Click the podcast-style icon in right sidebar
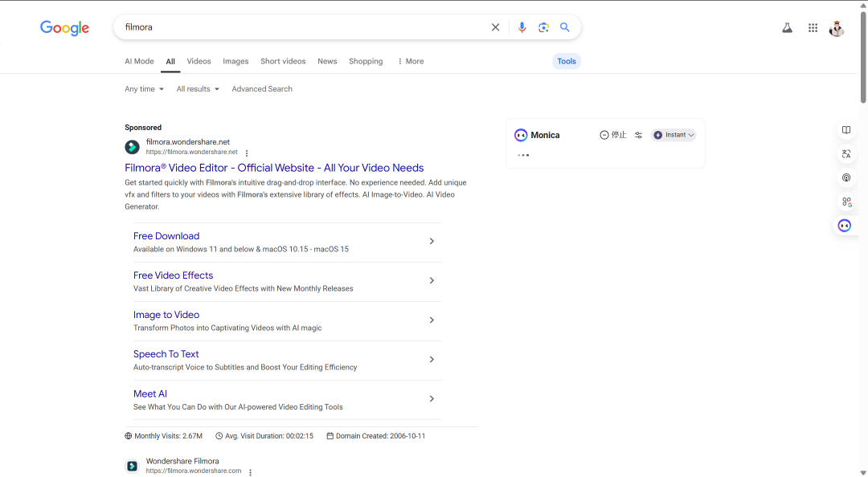Image resolution: width=868 pixels, height=477 pixels. pos(845,177)
